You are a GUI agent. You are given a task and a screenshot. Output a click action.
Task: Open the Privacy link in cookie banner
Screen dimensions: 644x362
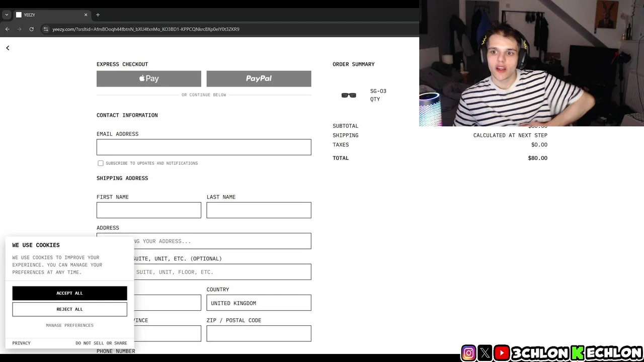(x=21, y=343)
